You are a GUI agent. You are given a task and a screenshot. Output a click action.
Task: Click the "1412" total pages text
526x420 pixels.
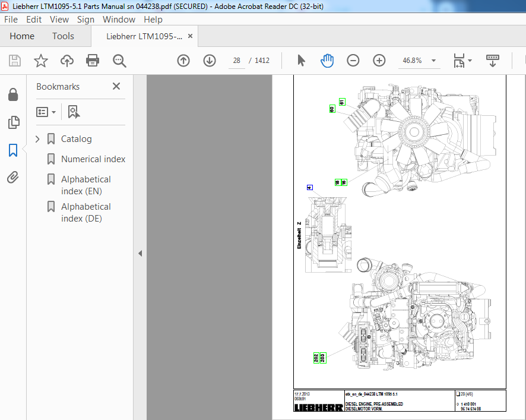(262, 61)
